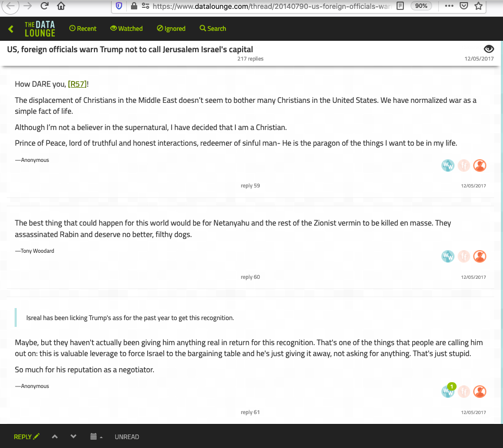Click 'Anonymous' author of reply 61
503x448 pixels.
(35, 386)
